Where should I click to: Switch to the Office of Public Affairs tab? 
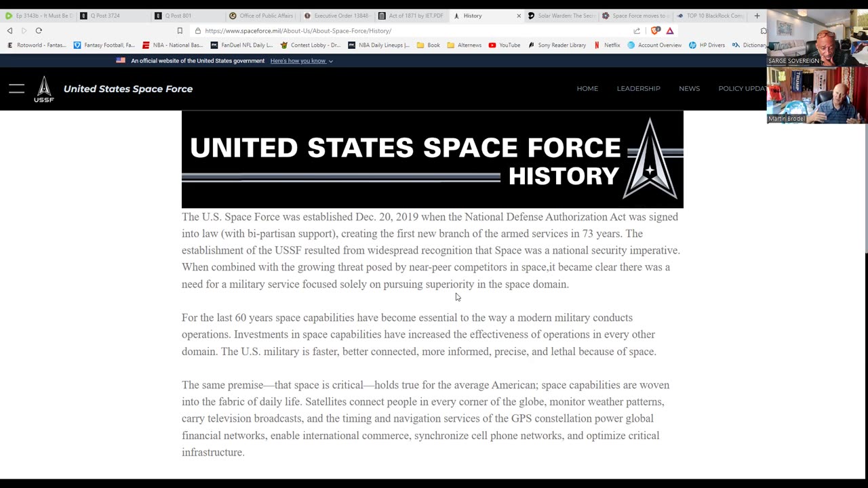pos(261,16)
